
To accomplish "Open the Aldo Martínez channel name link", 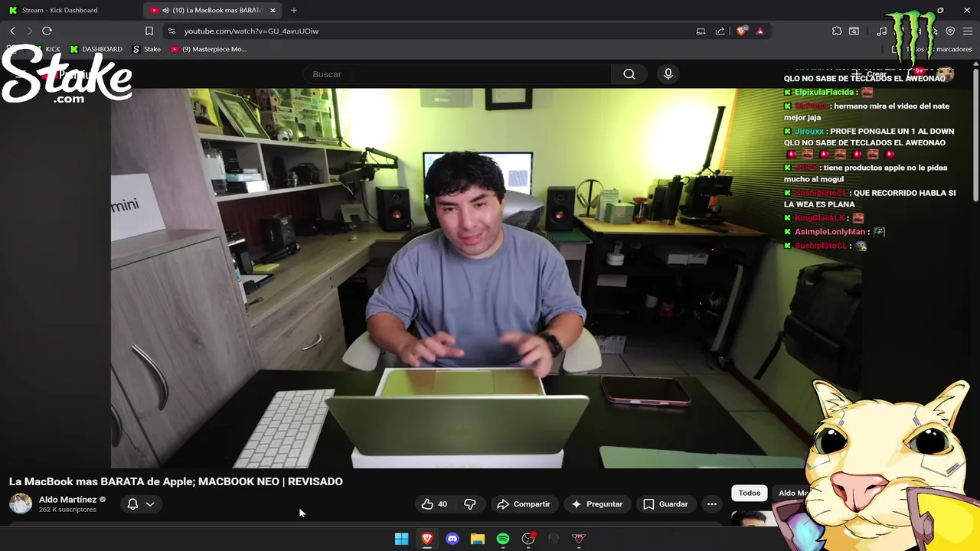I will tap(67, 499).
